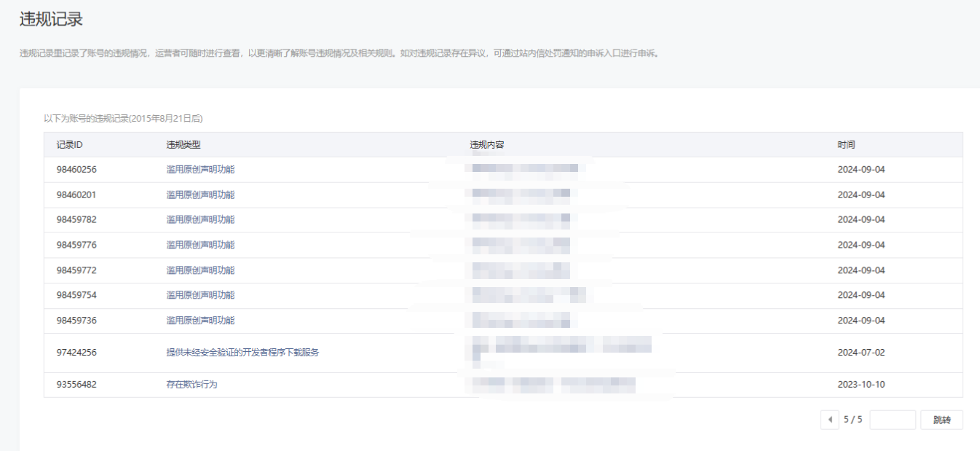Screen dimensions: 980x451
Task: Select record ID 97424256 cell
Action: pos(76,353)
